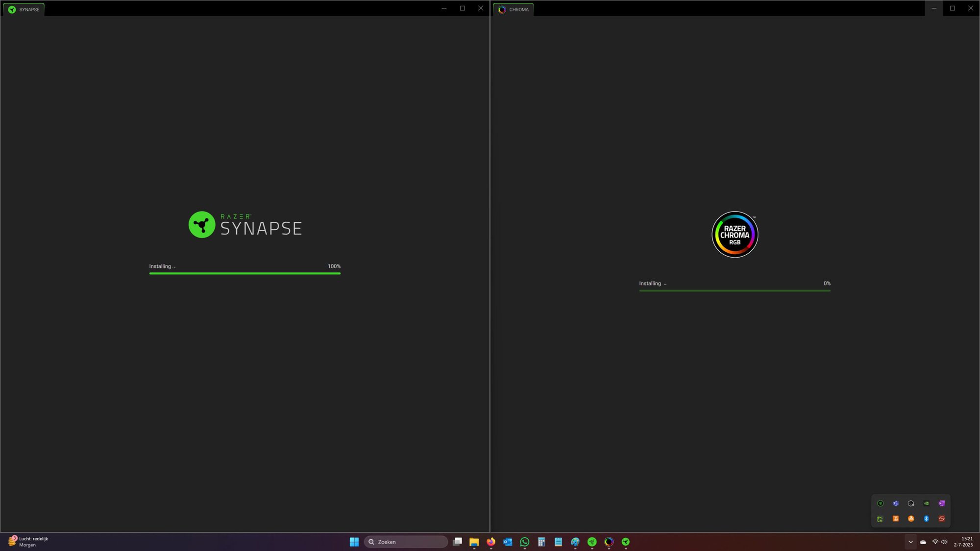The height and width of the screenshot is (551, 980).
Task: Click the Synapse installation progress bar
Action: click(245, 273)
